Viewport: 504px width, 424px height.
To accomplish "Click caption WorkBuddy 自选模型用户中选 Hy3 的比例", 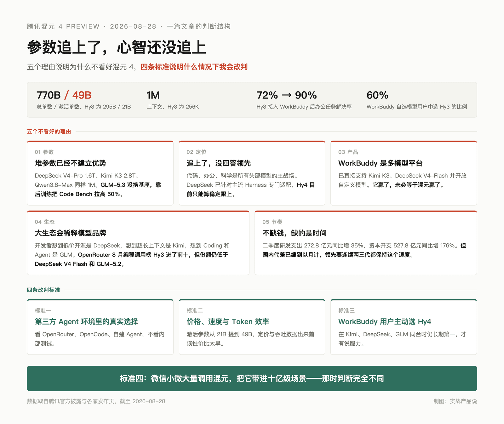I will tap(417, 107).
